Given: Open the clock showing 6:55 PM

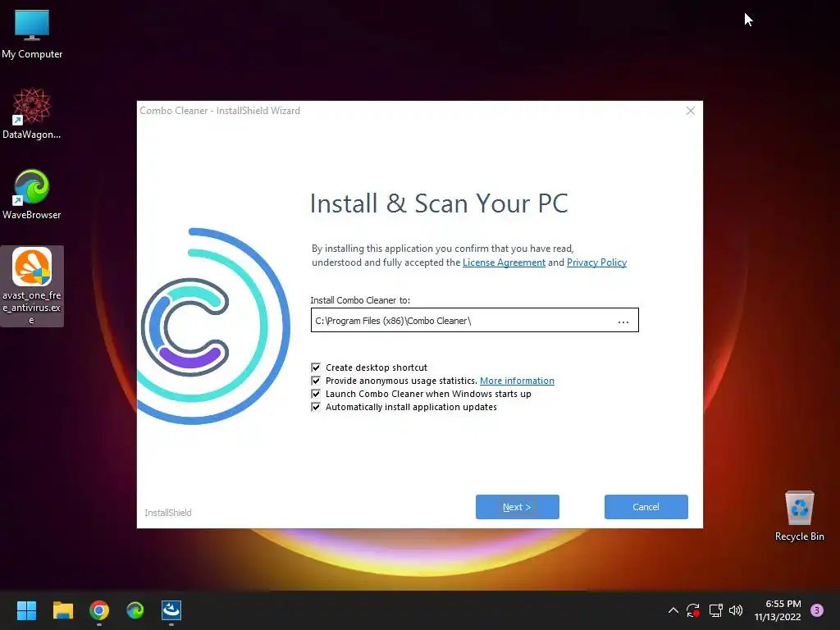Looking at the screenshot, I should (778, 610).
